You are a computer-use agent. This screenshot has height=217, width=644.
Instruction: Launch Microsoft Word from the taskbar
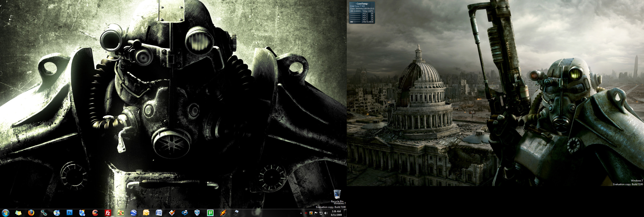(x=159, y=213)
